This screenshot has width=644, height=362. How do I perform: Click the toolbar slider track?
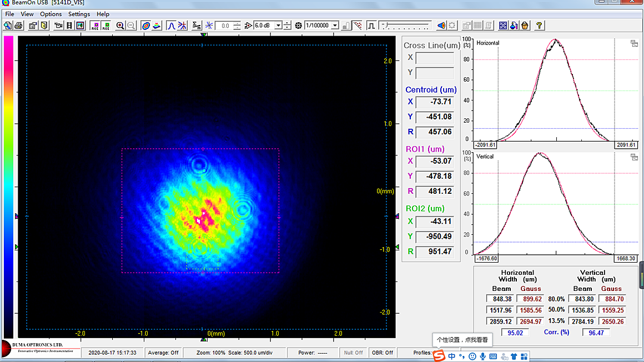click(x=407, y=26)
